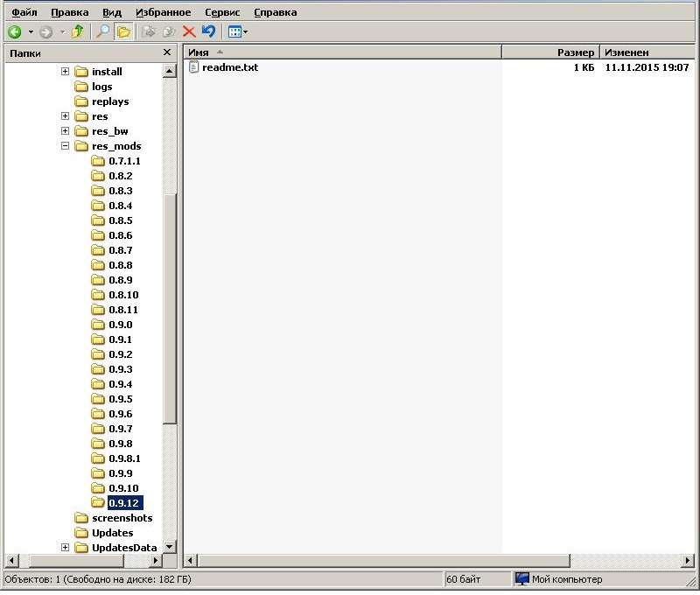
Task: Open the Back history dropdown arrow
Action: point(31,32)
